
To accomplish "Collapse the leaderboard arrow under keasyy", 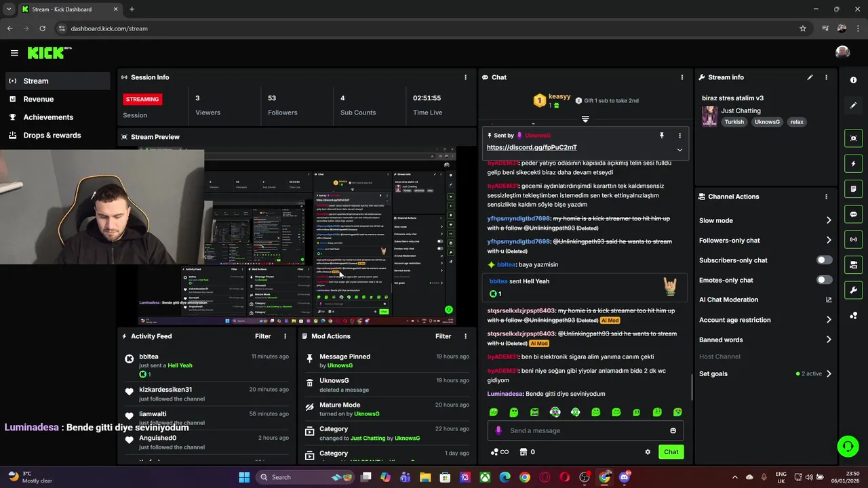I will 585,119.
